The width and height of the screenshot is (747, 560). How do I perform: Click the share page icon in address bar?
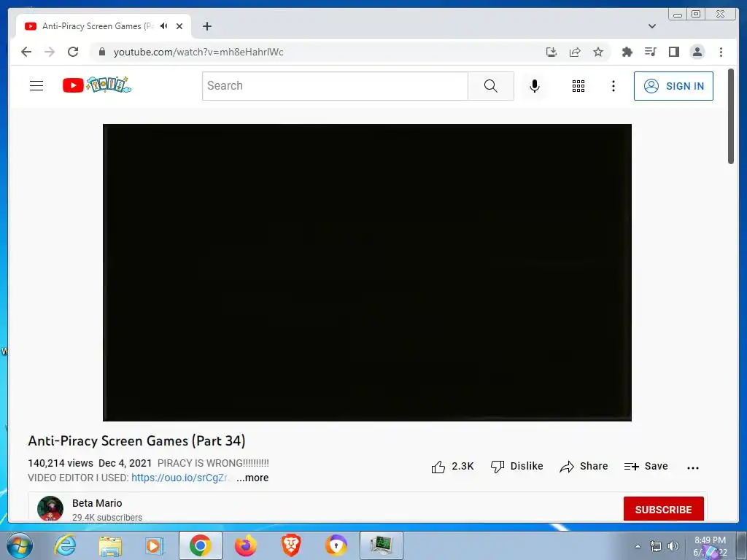[x=575, y=52]
